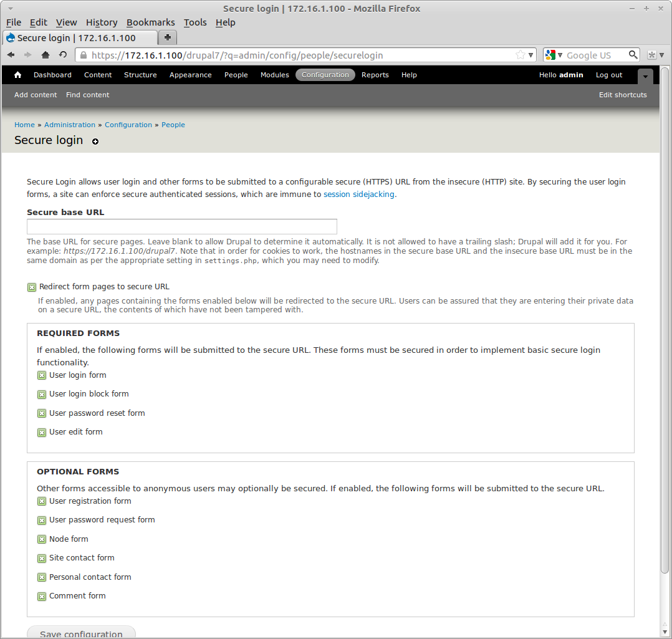Open the Bookmarks menu
This screenshot has height=639, width=672.
coord(150,22)
